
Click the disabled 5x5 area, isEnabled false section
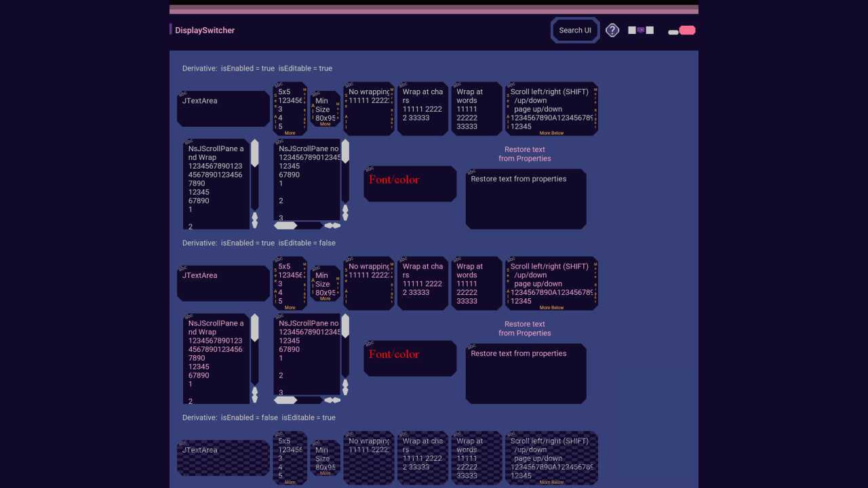290,458
